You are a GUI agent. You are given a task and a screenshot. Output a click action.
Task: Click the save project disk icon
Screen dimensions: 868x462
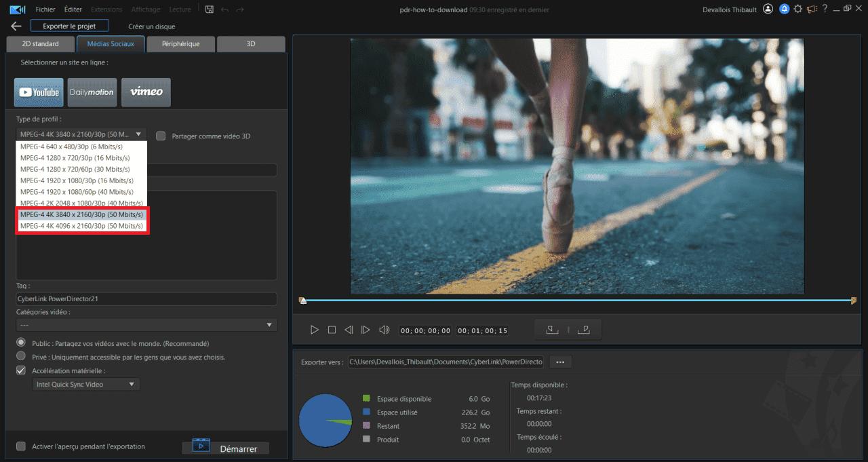(209, 9)
